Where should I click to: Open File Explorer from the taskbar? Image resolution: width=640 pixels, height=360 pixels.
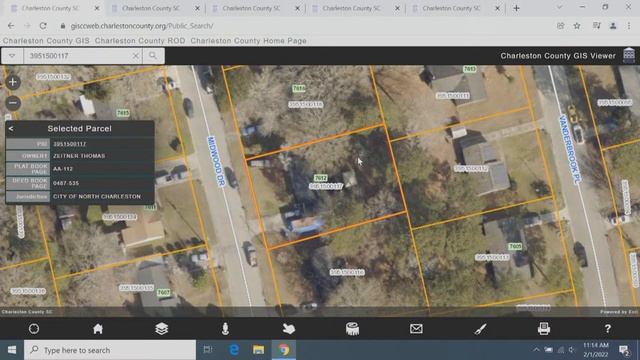258,350
